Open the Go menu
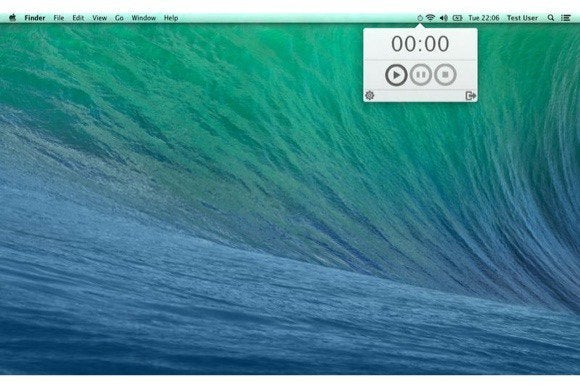The width and height of the screenshot is (580, 388). (119, 18)
